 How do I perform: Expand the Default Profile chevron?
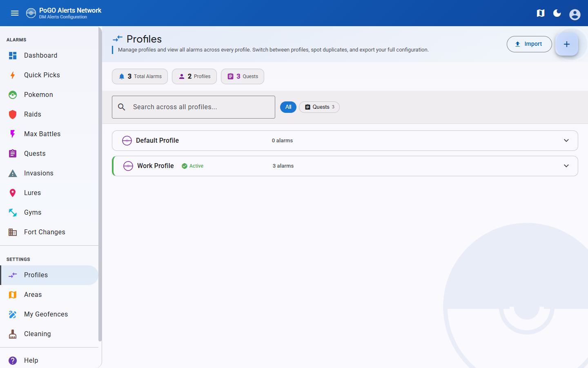tap(566, 141)
